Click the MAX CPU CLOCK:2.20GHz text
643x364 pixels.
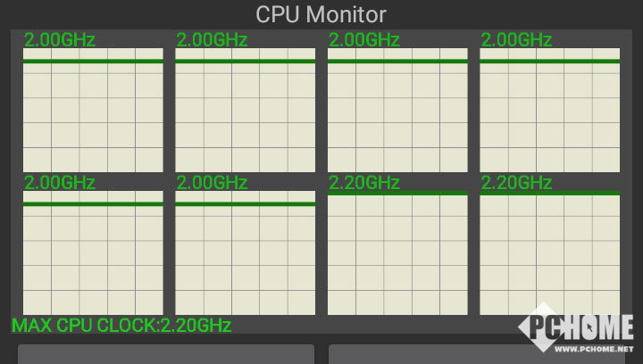point(121,326)
